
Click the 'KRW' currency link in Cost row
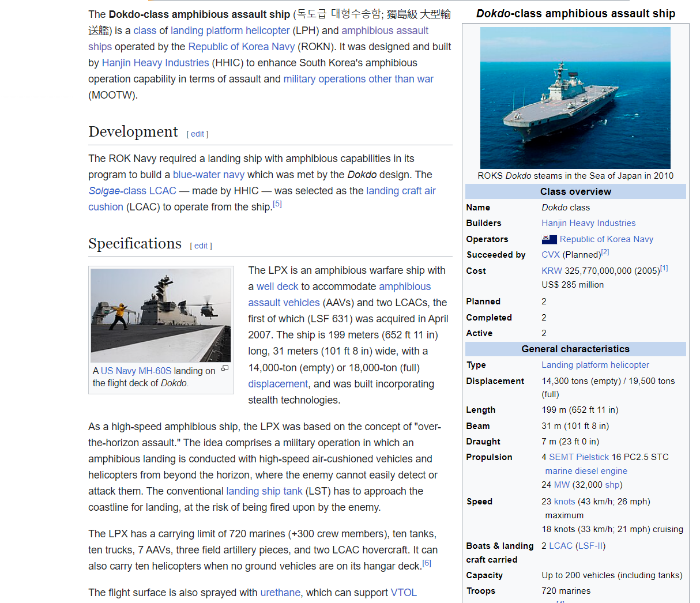[x=552, y=271]
